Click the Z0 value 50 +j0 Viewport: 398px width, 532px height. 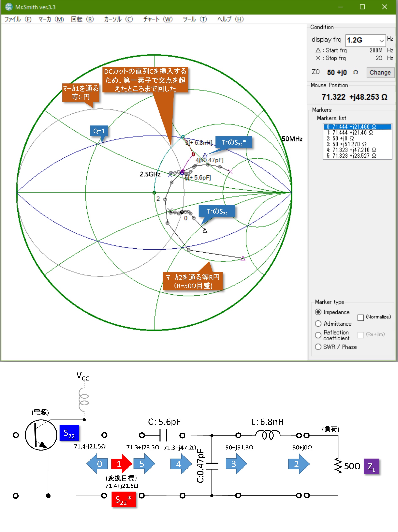click(337, 72)
